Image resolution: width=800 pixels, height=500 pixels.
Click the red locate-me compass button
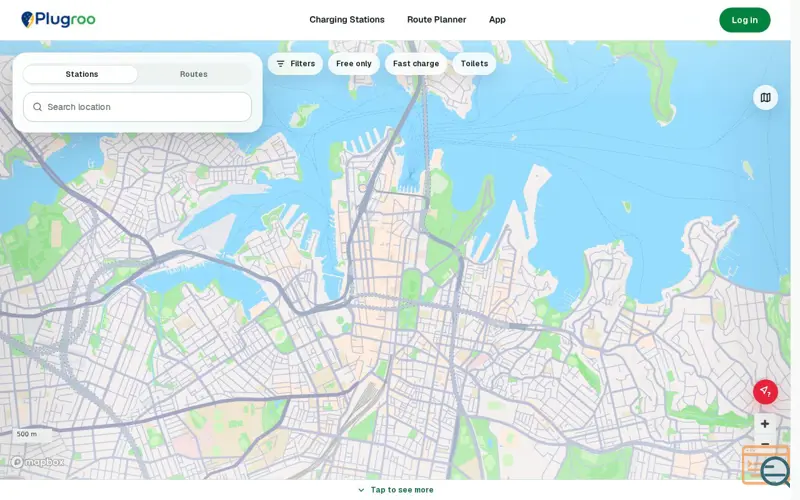click(x=765, y=392)
